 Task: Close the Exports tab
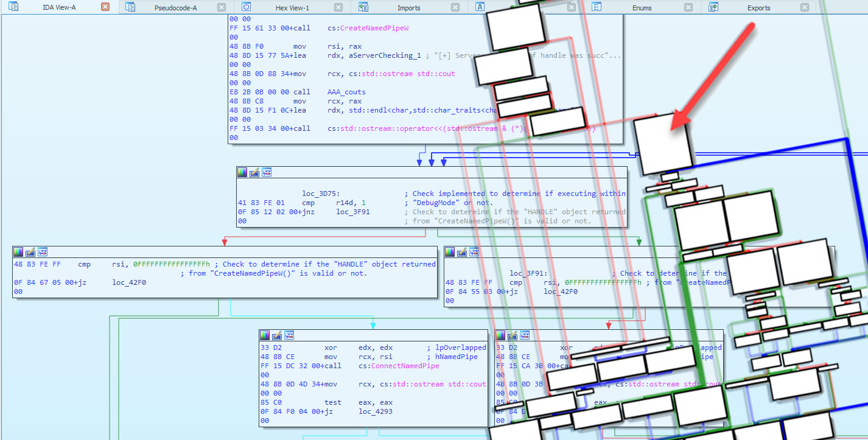point(805,7)
